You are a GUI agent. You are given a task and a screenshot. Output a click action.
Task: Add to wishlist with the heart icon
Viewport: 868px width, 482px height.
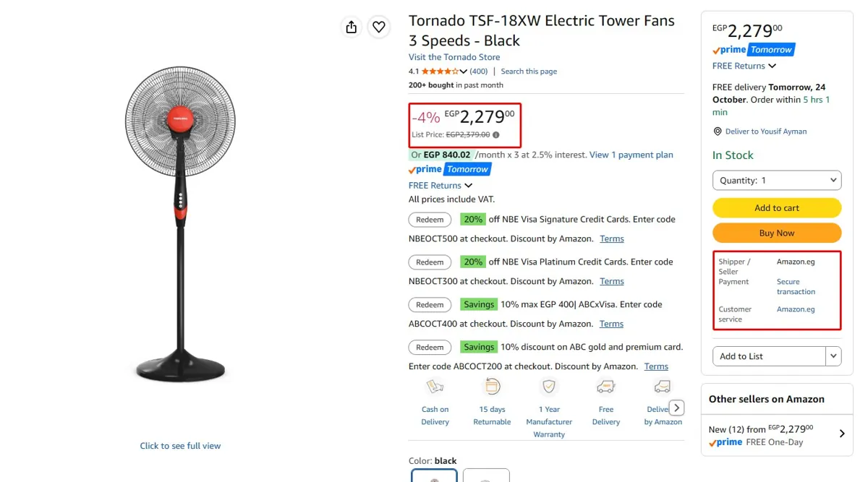tap(378, 27)
